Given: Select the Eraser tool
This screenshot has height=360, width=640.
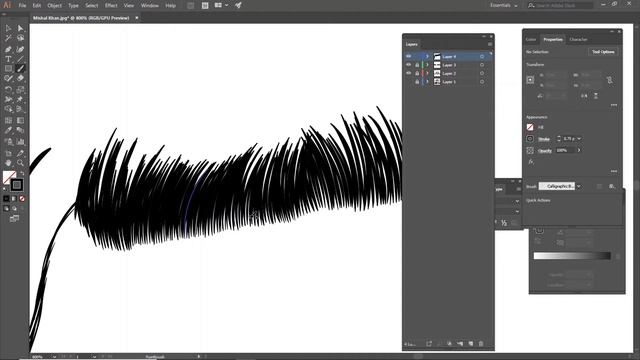Looking at the screenshot, I should click(x=20, y=78).
